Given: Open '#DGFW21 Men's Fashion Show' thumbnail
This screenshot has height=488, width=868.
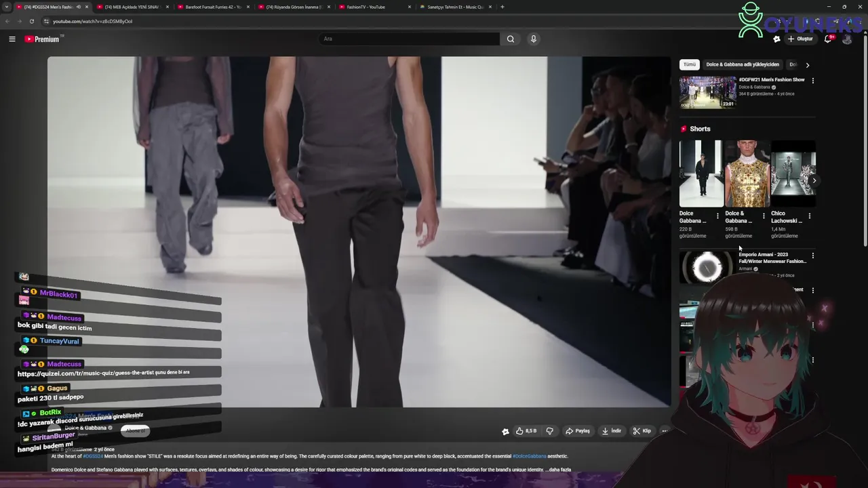Looking at the screenshot, I should pos(707,92).
